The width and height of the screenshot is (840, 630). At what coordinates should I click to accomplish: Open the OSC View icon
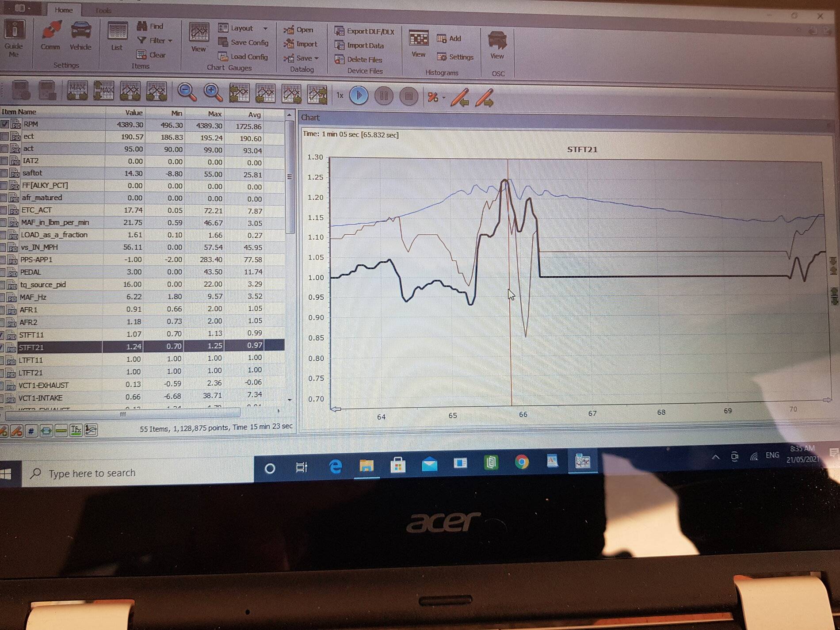tap(497, 45)
